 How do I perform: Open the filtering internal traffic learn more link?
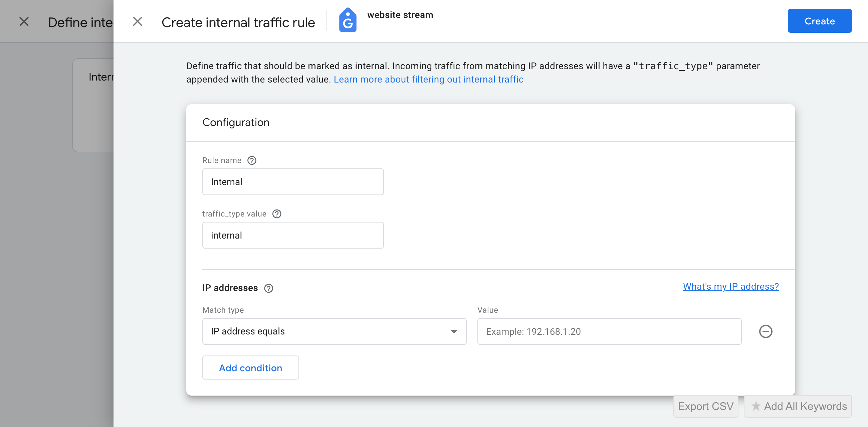coord(428,80)
